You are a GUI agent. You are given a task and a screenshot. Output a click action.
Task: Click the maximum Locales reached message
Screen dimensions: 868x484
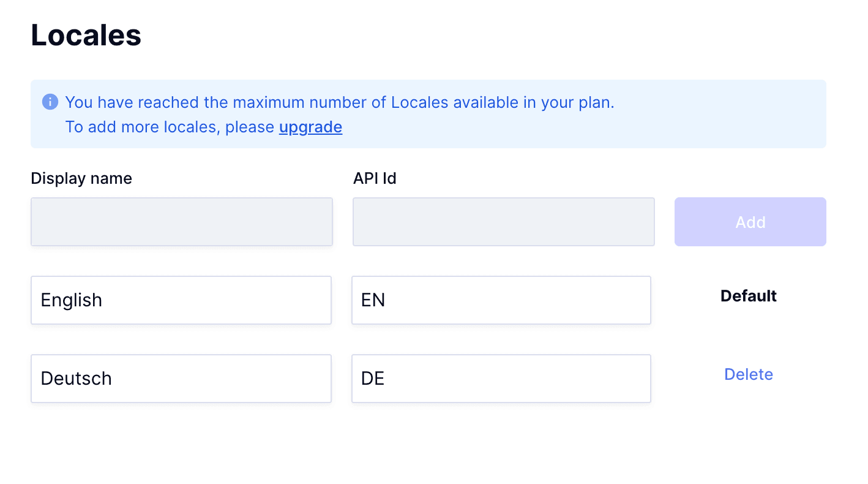point(340,102)
